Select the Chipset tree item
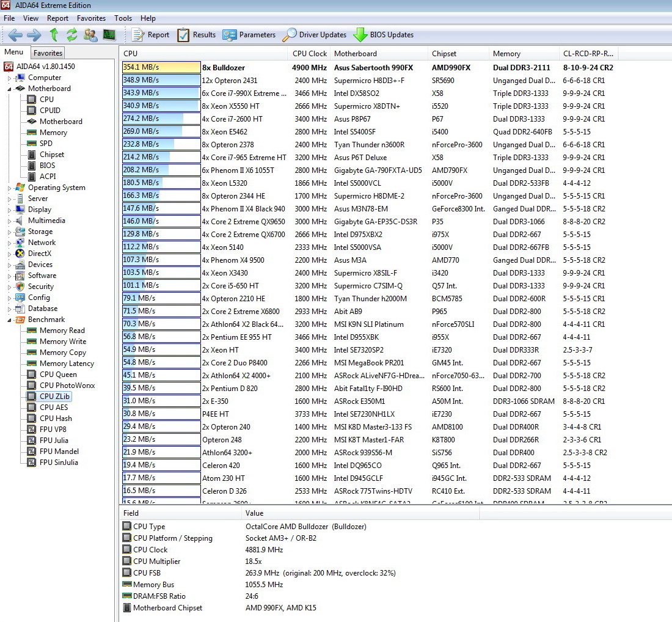This screenshot has height=622, width=672. click(52, 155)
